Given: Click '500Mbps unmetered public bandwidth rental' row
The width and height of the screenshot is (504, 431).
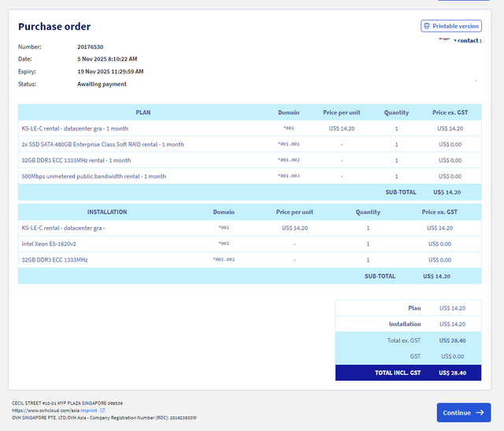Looking at the screenshot, I should [250, 176].
